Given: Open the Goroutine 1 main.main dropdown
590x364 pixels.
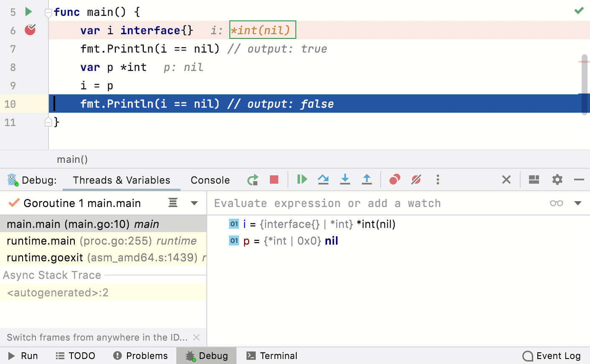Looking at the screenshot, I should [194, 203].
